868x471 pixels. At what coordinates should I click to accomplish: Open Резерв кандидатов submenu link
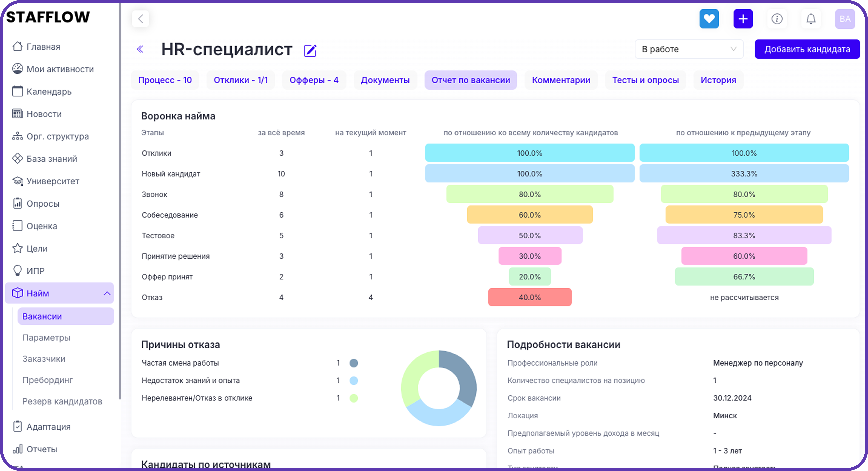coord(62,401)
